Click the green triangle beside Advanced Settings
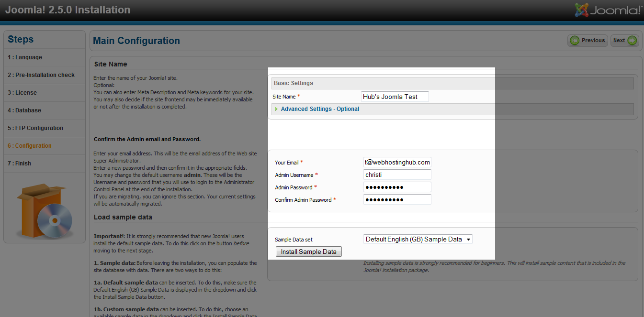This screenshot has height=317, width=644. coord(276,109)
